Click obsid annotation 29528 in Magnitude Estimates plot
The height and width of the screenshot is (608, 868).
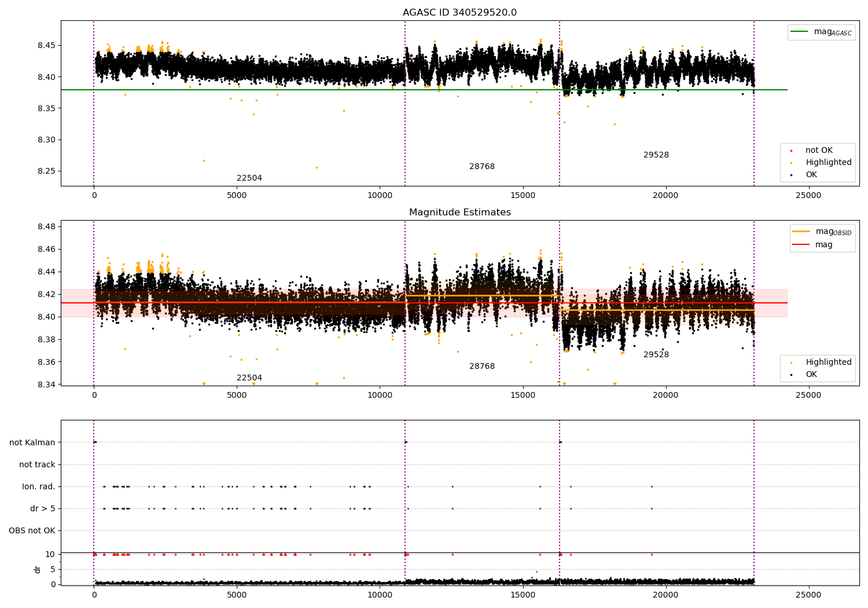pos(656,355)
